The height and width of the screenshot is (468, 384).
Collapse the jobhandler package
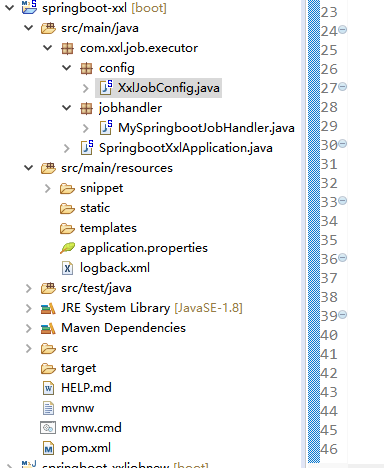pos(67,108)
